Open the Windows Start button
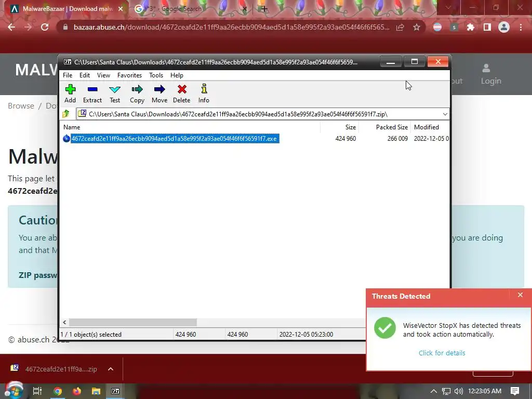Screen dimensions: 532x399 (14, 391)
